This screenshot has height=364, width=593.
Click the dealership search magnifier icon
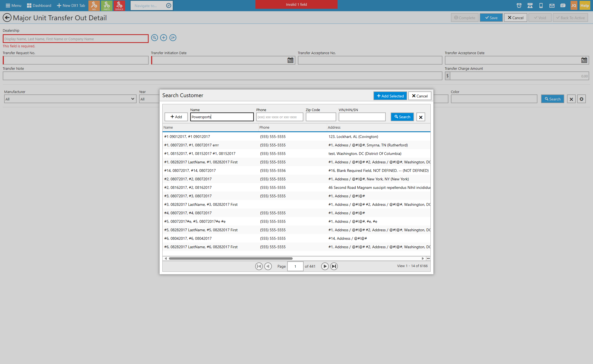(x=154, y=38)
